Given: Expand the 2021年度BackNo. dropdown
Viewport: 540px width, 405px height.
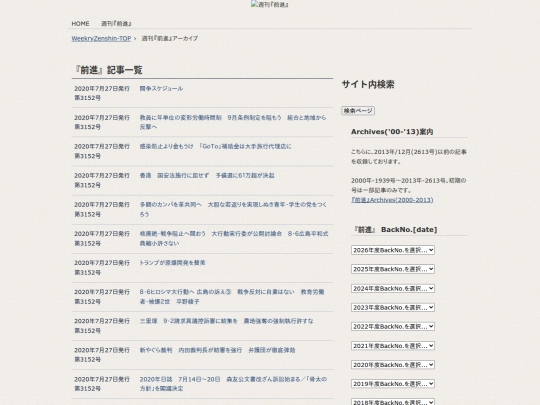Looking at the screenshot, I should click(393, 346).
